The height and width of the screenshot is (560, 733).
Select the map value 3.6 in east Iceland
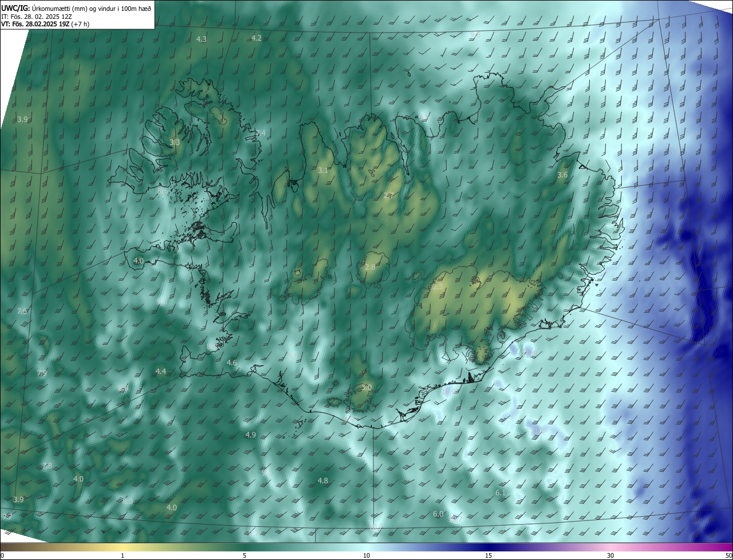coord(562,175)
